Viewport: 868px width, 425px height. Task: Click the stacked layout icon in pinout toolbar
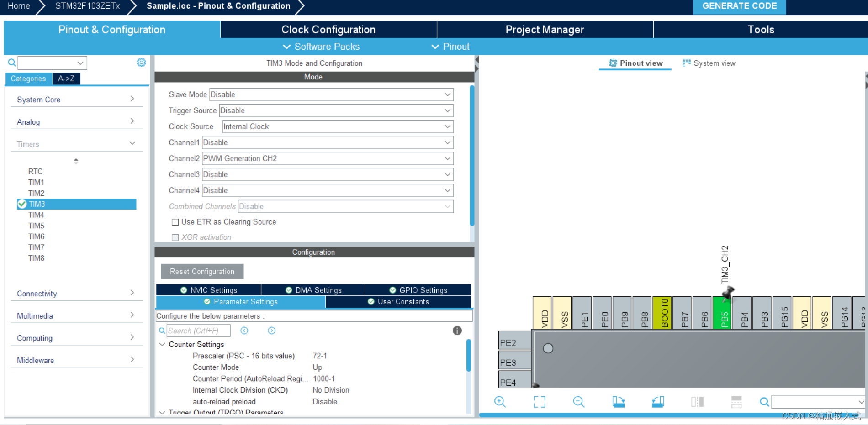[x=736, y=402]
